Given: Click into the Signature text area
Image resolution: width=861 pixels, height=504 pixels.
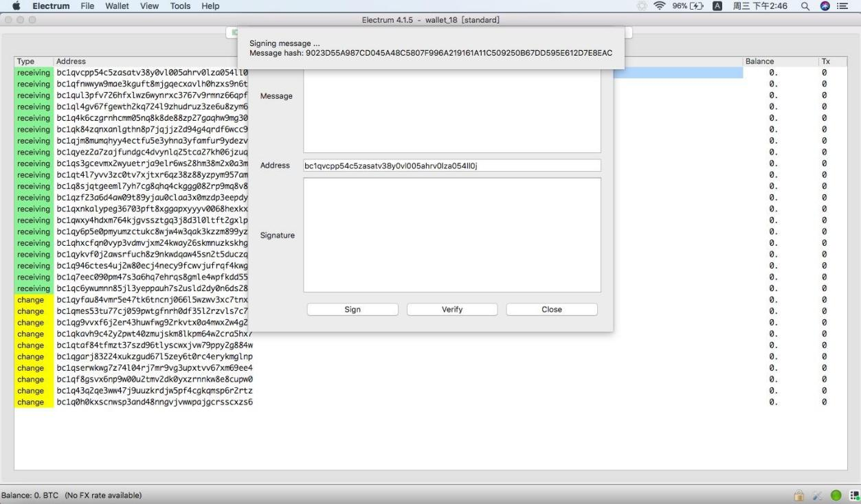Looking at the screenshot, I should click(x=452, y=236).
